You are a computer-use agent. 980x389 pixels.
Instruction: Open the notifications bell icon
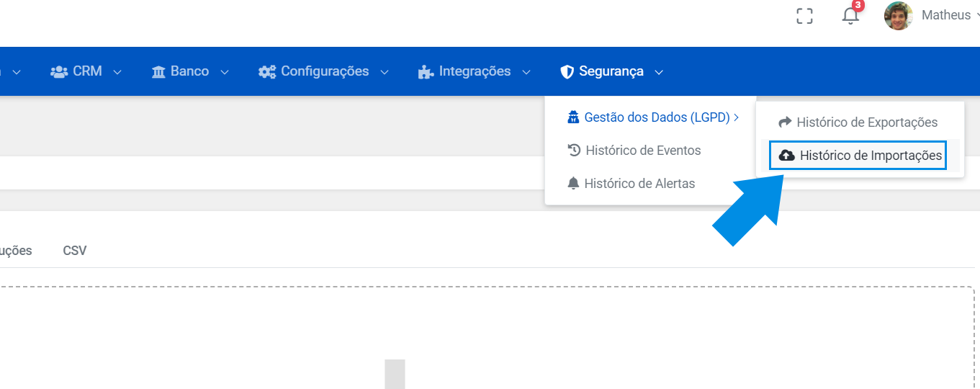pyautogui.click(x=851, y=16)
